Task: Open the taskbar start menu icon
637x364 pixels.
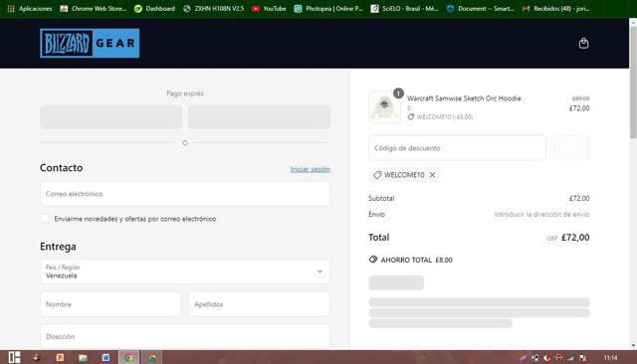Action: [14, 357]
